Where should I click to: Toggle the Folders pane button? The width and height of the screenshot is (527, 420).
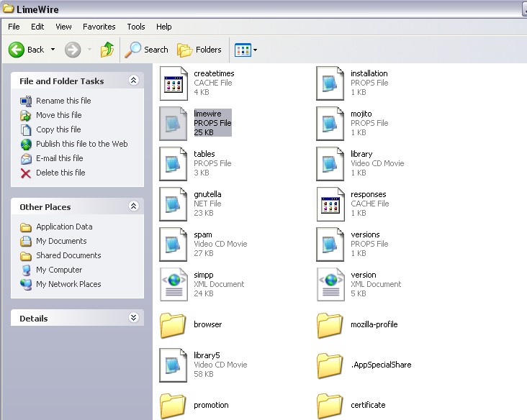(x=199, y=50)
